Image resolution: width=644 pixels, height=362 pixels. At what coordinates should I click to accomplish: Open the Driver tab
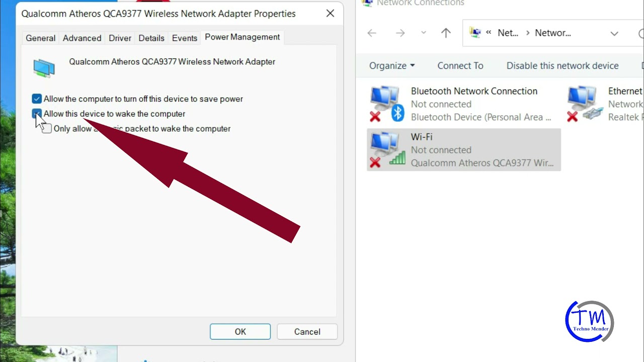pyautogui.click(x=120, y=38)
